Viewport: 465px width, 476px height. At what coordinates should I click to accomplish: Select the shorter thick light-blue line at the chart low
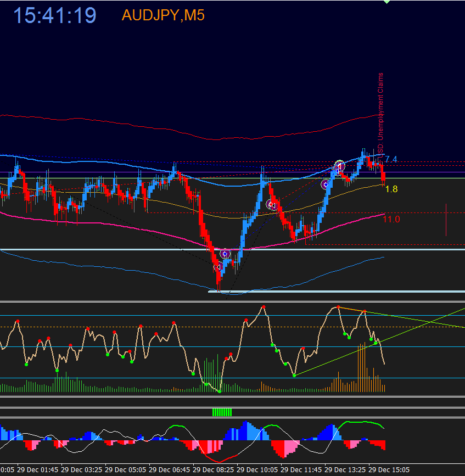(x=337, y=292)
